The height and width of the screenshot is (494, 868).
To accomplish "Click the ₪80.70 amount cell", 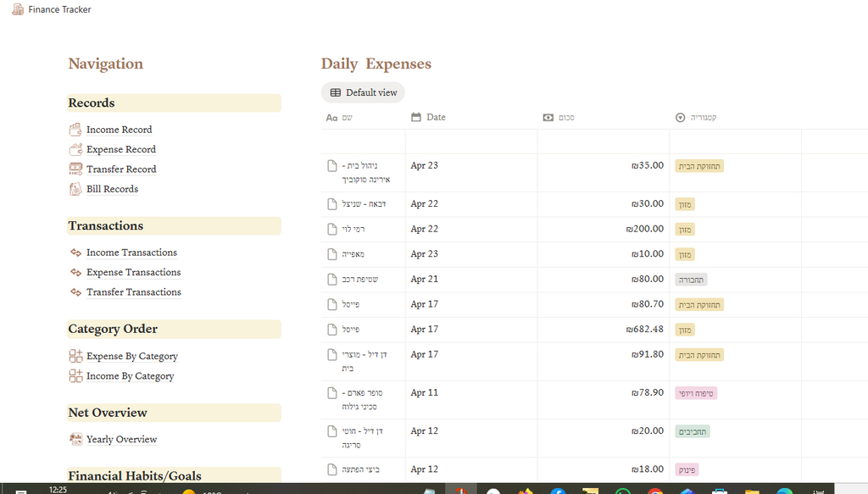I will [604, 305].
